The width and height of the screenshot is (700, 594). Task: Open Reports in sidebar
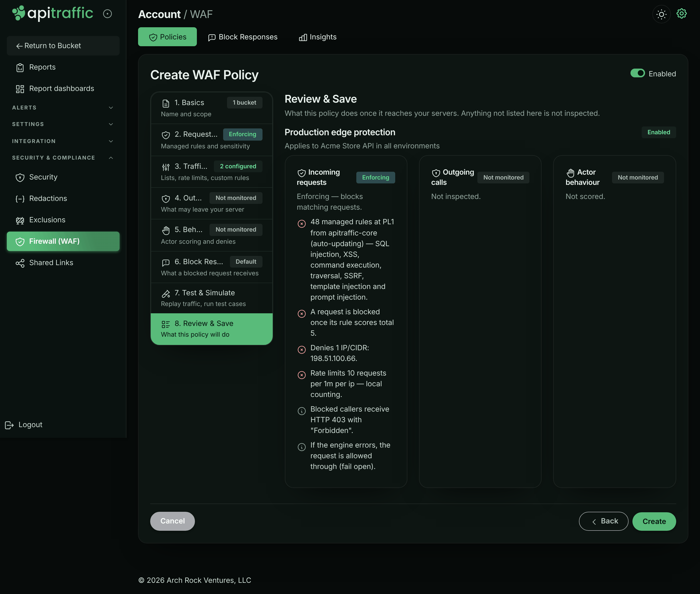(63, 67)
